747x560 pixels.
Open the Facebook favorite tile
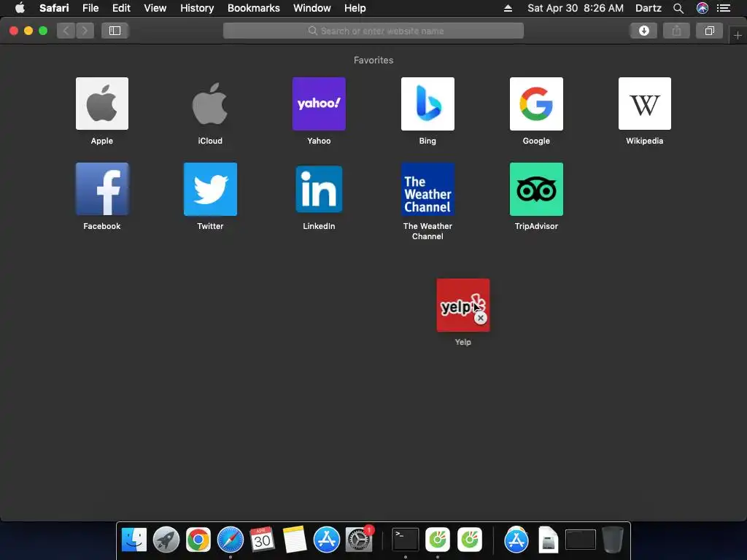pos(102,189)
